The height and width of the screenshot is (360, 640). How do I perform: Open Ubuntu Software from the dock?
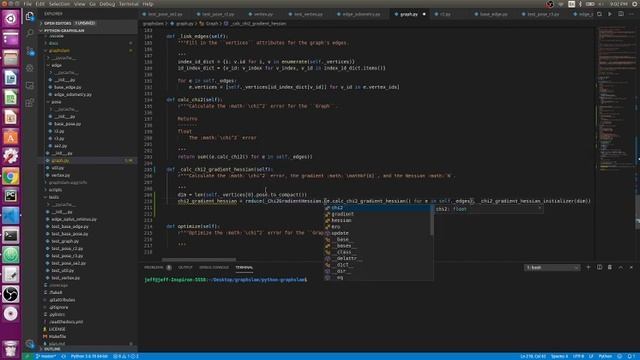click(11, 137)
